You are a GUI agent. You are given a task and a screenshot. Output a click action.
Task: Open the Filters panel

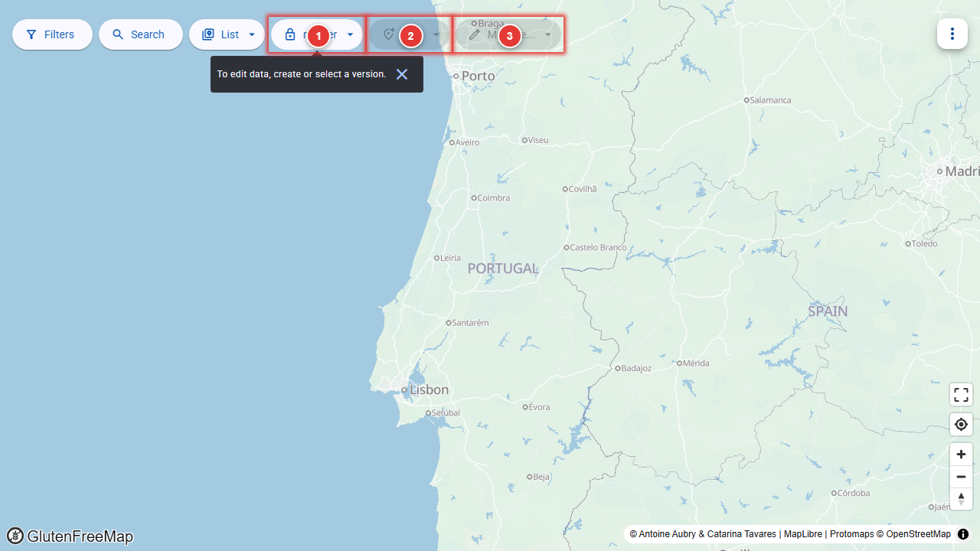click(x=52, y=34)
